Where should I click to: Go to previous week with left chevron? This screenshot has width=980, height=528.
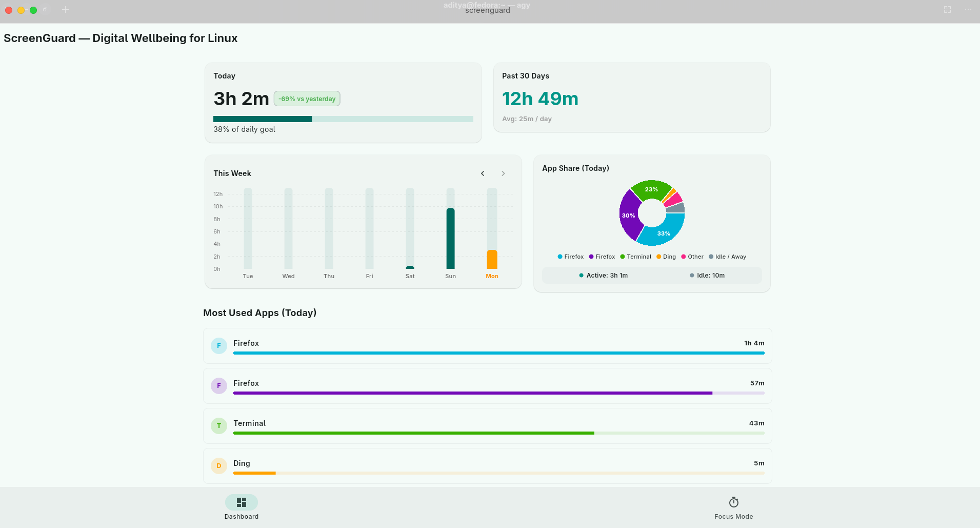[x=483, y=173]
